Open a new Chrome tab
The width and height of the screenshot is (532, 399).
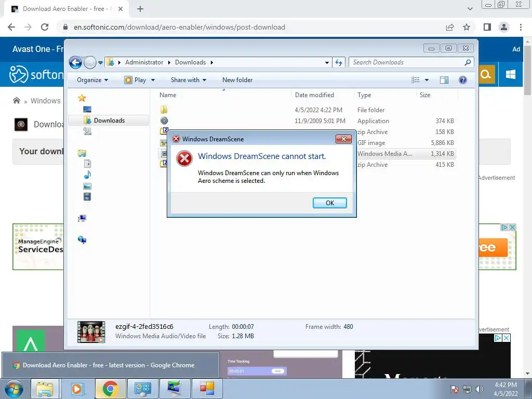tap(140, 9)
